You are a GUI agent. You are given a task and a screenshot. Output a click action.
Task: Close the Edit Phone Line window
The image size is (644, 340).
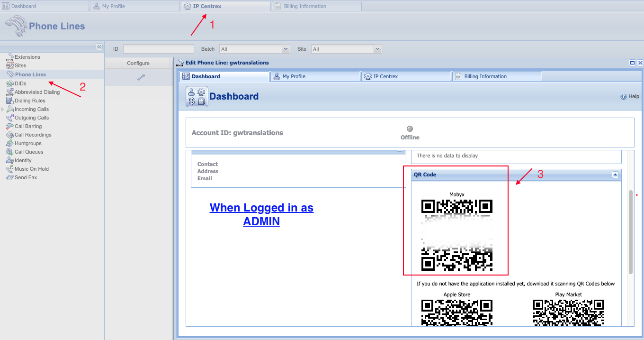click(x=640, y=63)
